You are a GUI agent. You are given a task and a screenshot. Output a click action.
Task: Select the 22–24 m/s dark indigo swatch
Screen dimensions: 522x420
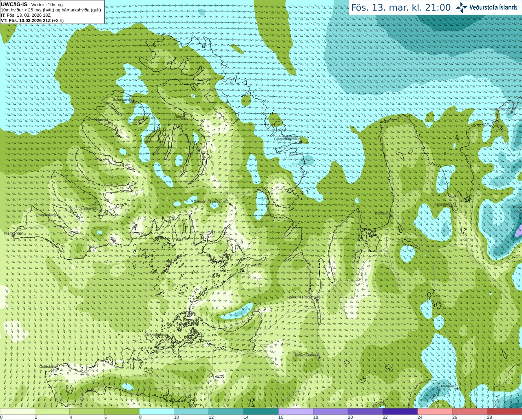pos(400,411)
